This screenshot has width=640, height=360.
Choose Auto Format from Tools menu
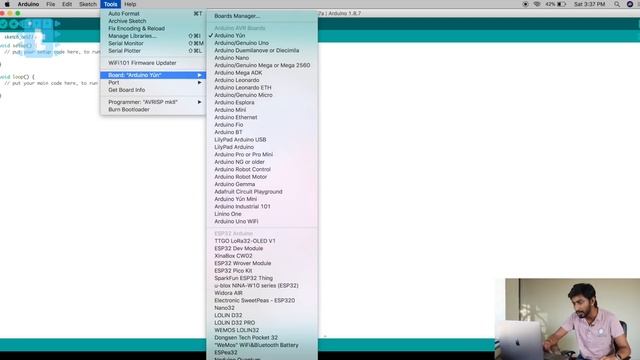pyautogui.click(x=153, y=13)
